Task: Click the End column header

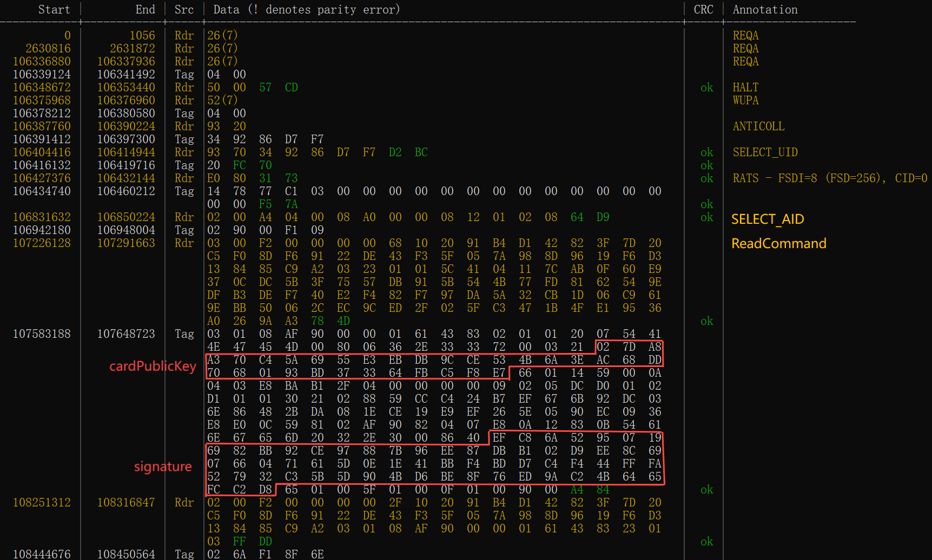Action: (145, 10)
